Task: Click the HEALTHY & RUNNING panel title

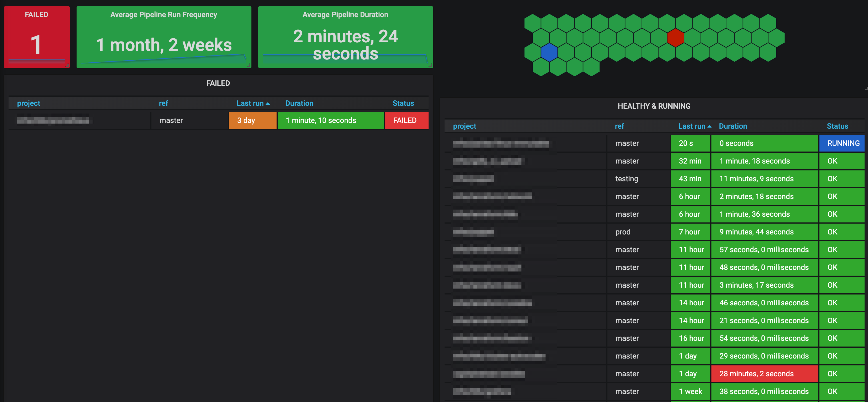Action: [654, 106]
